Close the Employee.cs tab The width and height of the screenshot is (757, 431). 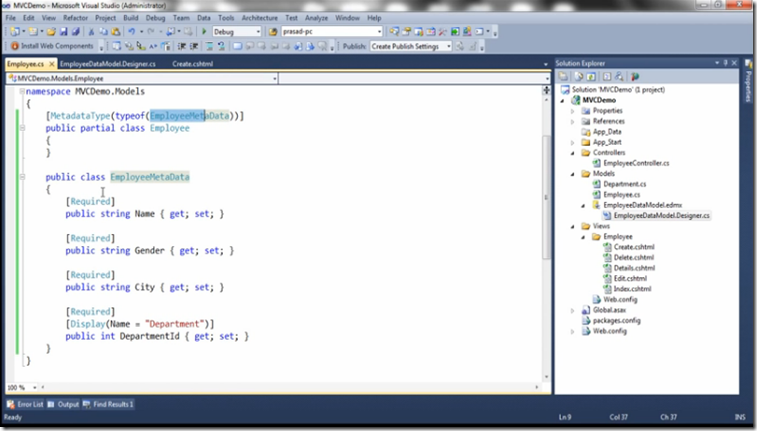52,64
